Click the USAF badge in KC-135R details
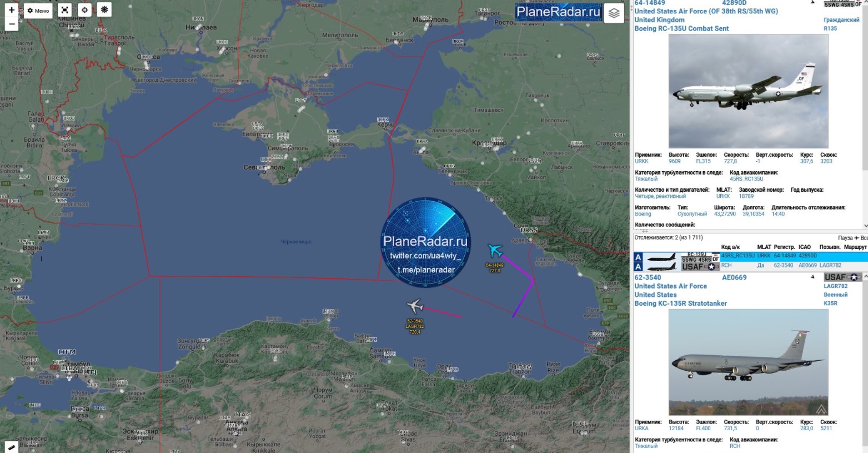 coord(842,277)
